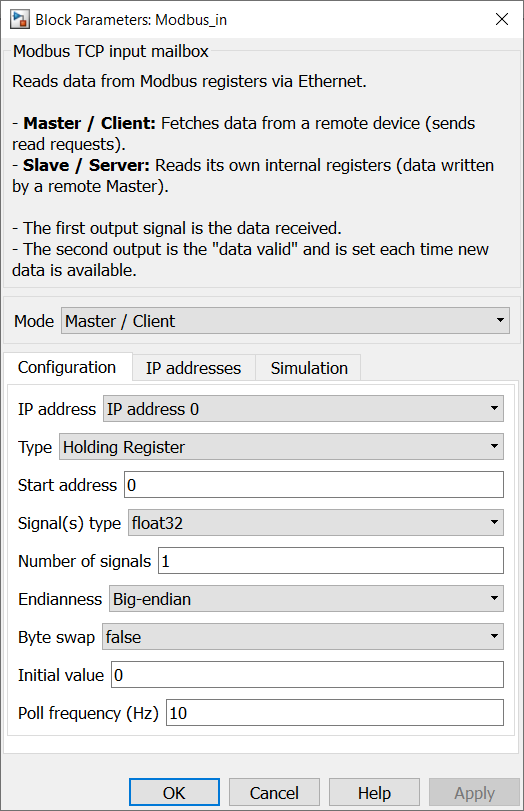Click the OK button

pyautogui.click(x=174, y=792)
